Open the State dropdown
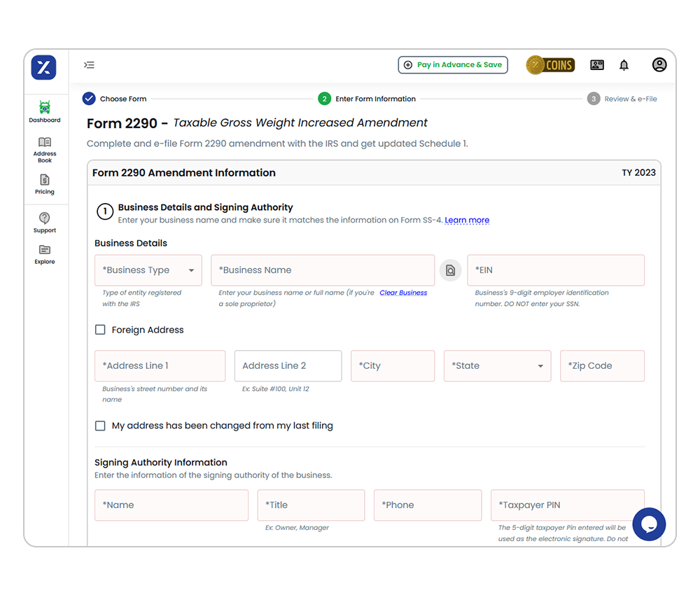700x595 pixels. [x=497, y=366]
